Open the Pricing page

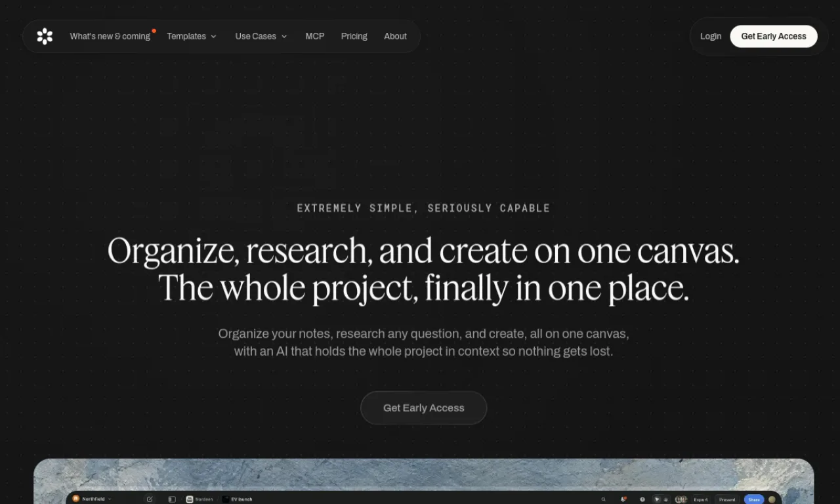click(354, 36)
